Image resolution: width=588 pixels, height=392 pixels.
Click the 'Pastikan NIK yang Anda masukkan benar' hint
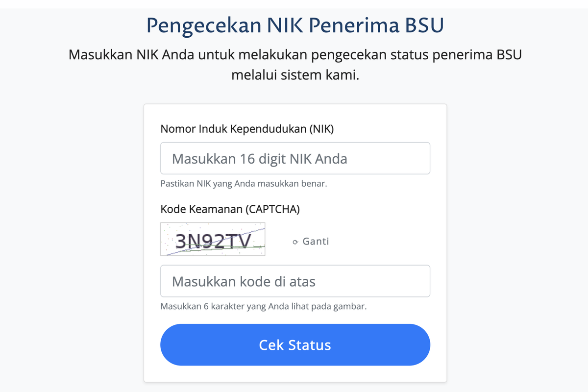(244, 184)
